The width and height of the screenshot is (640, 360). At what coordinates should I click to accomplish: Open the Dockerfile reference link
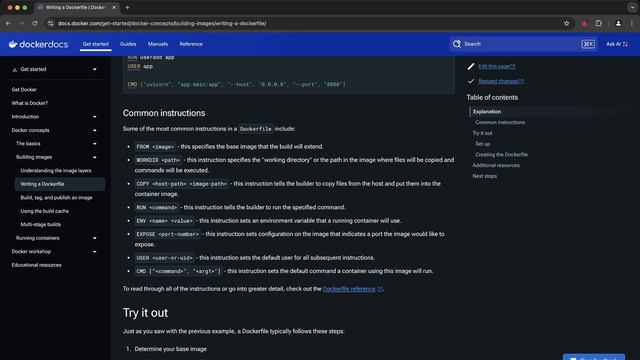[353, 289]
